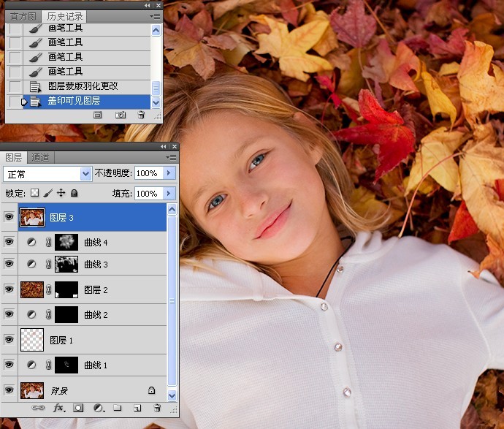This screenshot has height=429, width=504.
Task: Delete current state in History panel
Action: (x=141, y=115)
